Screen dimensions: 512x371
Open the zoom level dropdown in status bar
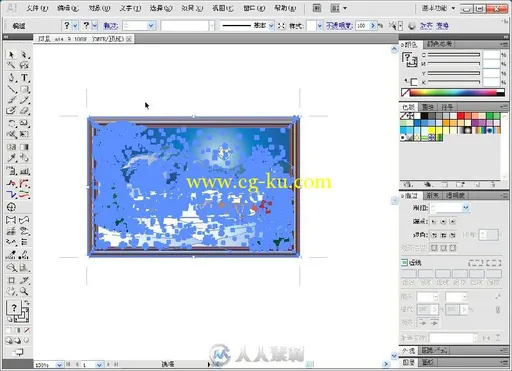(59, 365)
